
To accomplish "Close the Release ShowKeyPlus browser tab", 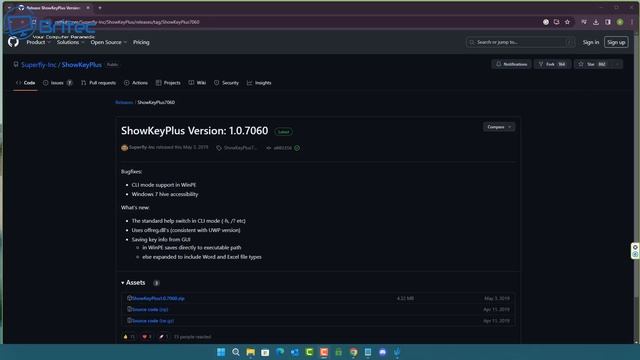I will [88, 8].
